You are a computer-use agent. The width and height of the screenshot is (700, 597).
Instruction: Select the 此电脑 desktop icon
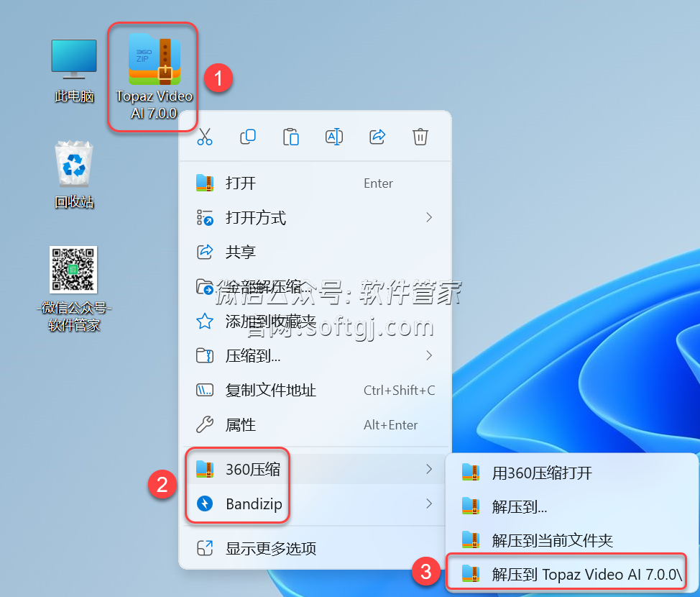pyautogui.click(x=74, y=71)
